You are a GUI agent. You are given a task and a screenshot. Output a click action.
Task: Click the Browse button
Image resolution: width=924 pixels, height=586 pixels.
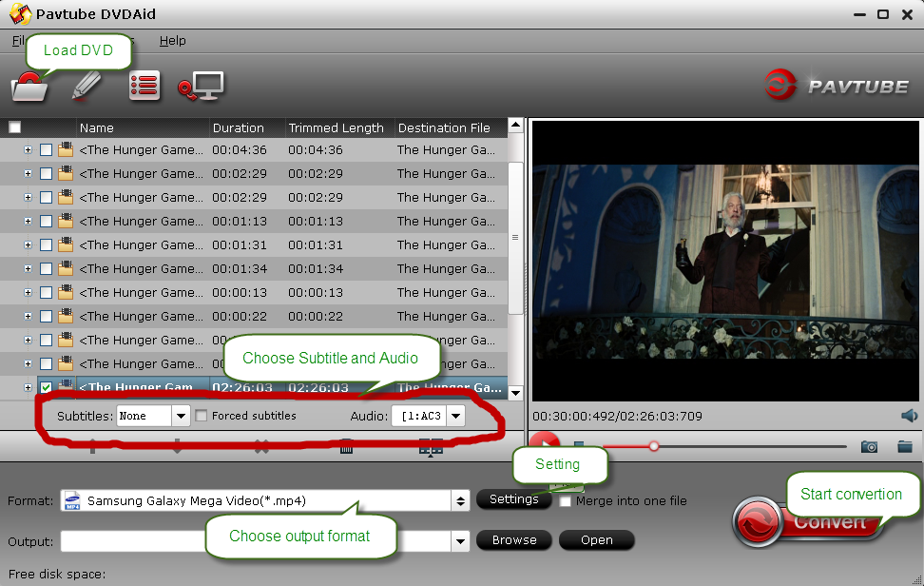514,540
